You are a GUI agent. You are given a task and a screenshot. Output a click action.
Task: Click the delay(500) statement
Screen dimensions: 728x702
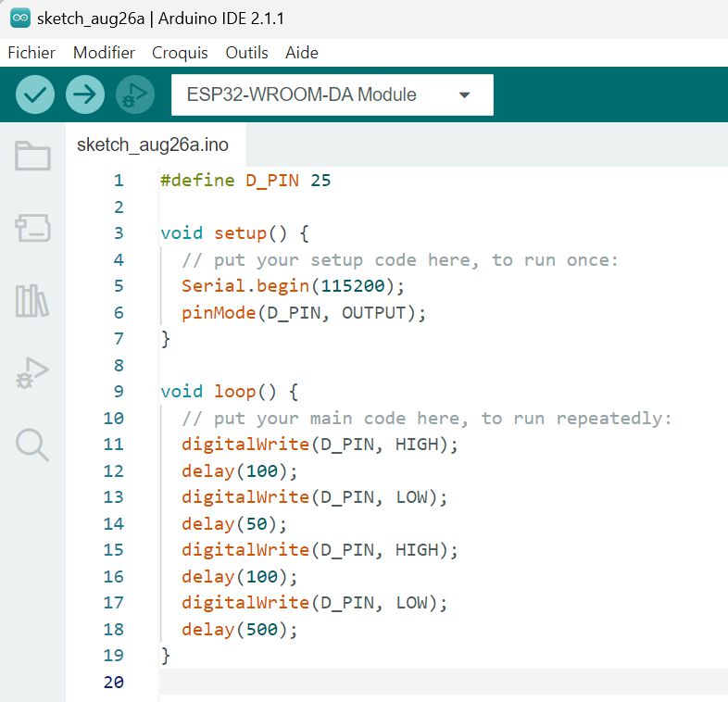240,630
